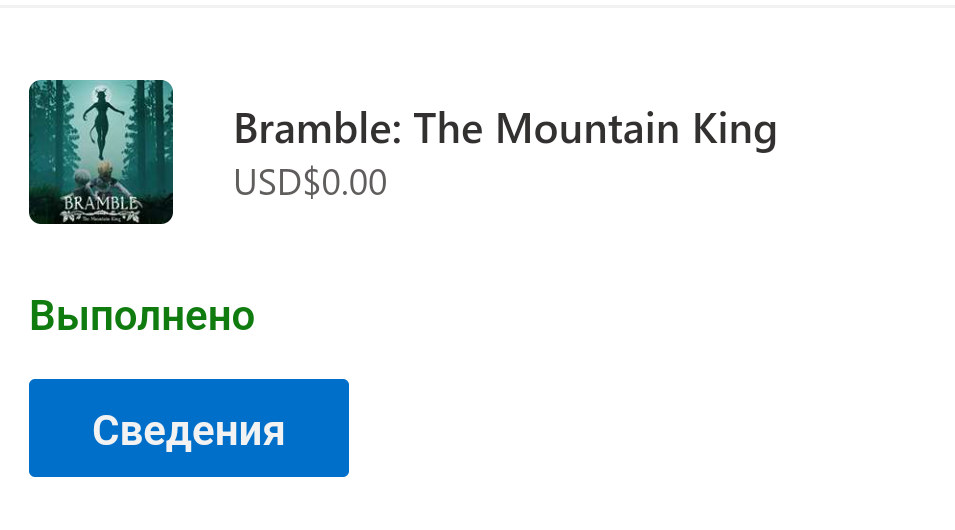Click the teal artwork tile beside the title
Screen dimensions: 955x530
(x=101, y=152)
